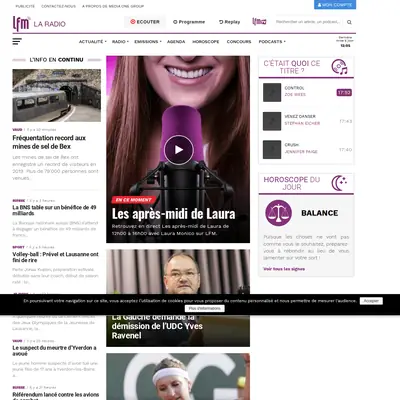
Task: Click the Publicité top link
Action: pos(25,6)
